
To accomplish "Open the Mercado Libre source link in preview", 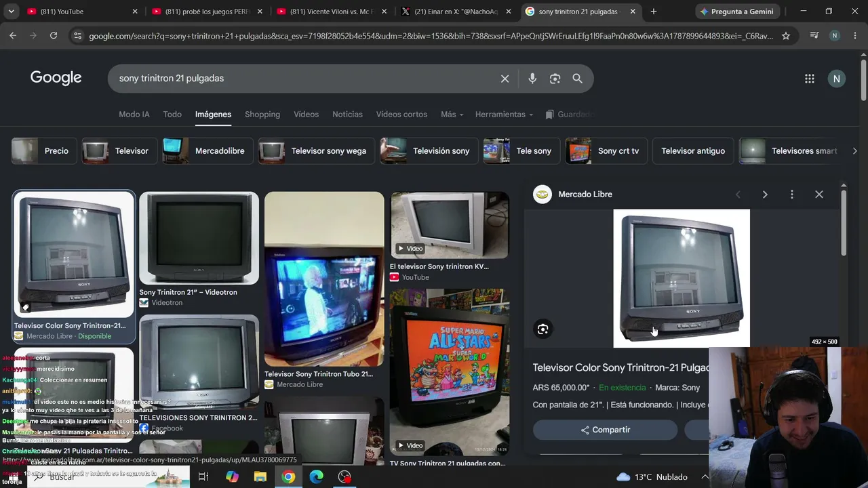I will (x=573, y=195).
